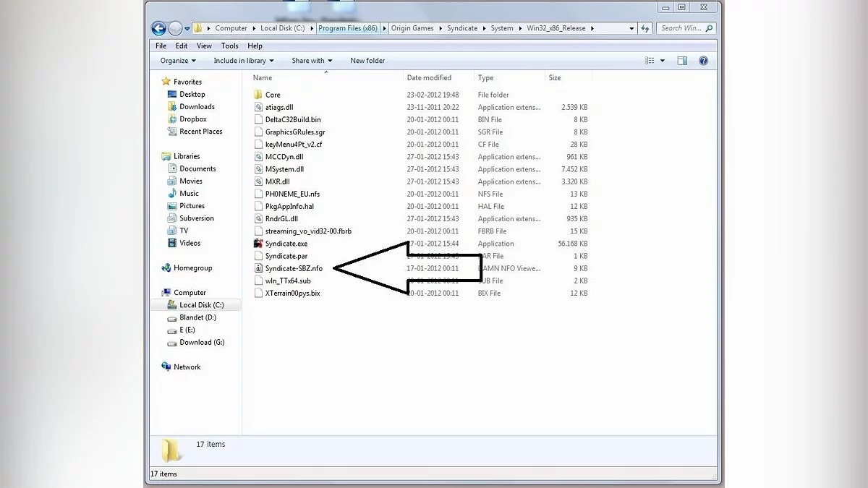Click Syndicate breadcrumb in address bar
868x488 pixels.
click(x=462, y=28)
